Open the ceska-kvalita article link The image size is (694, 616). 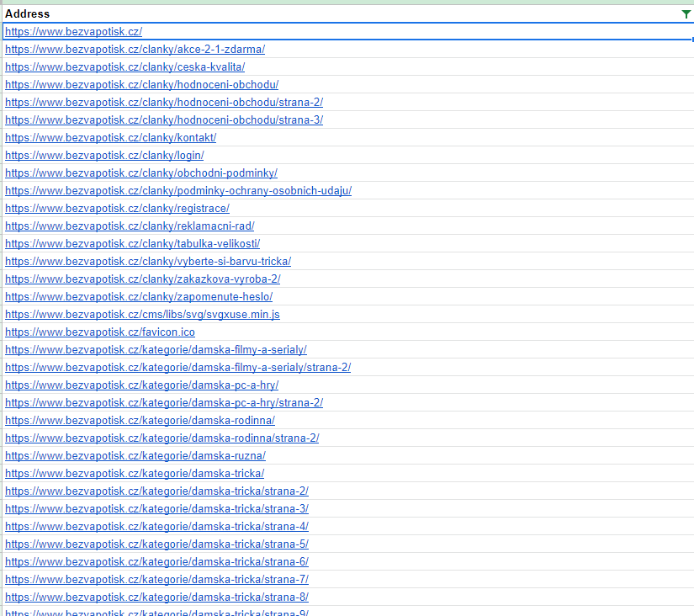124,66
